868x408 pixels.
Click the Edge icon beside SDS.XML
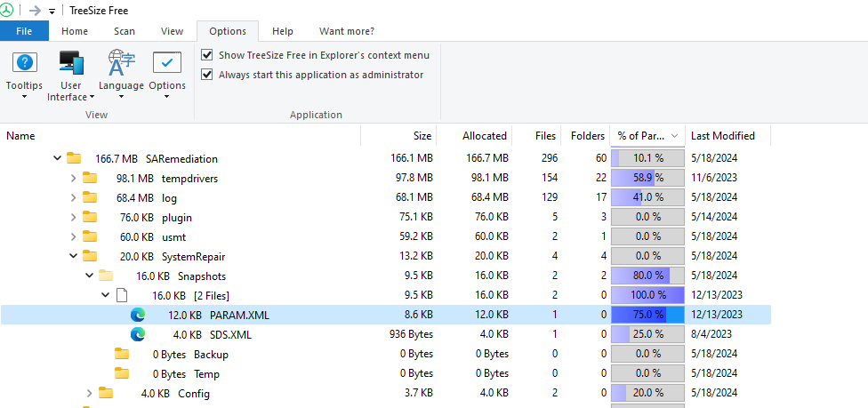137,334
